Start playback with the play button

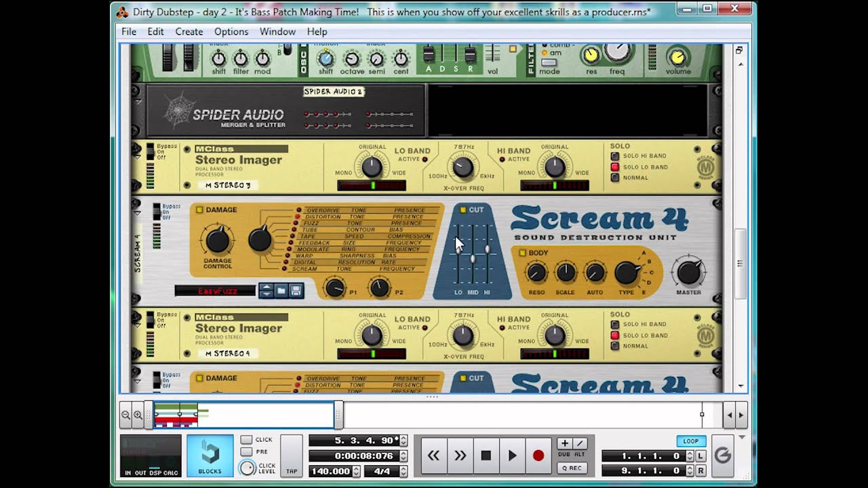click(x=513, y=455)
